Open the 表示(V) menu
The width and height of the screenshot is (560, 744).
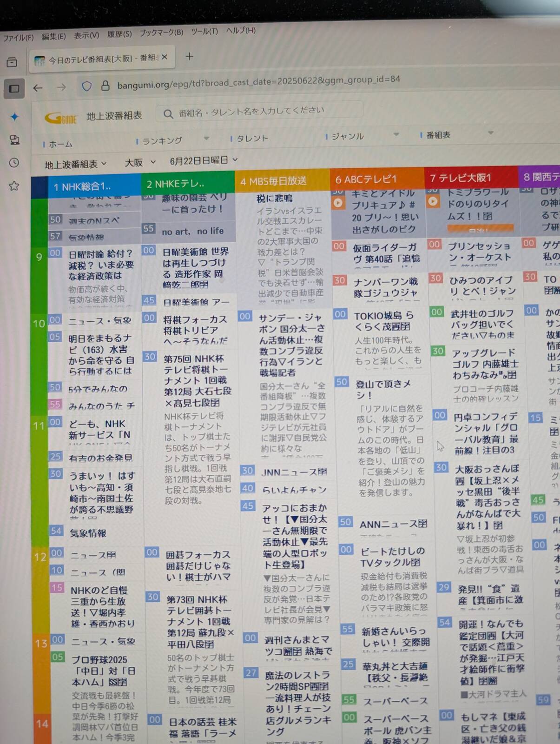coord(86,35)
